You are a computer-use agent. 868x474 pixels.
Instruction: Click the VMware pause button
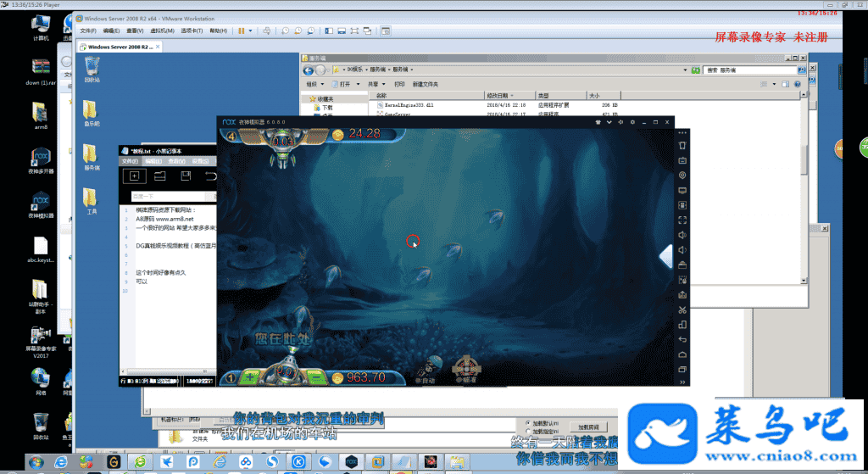241,31
